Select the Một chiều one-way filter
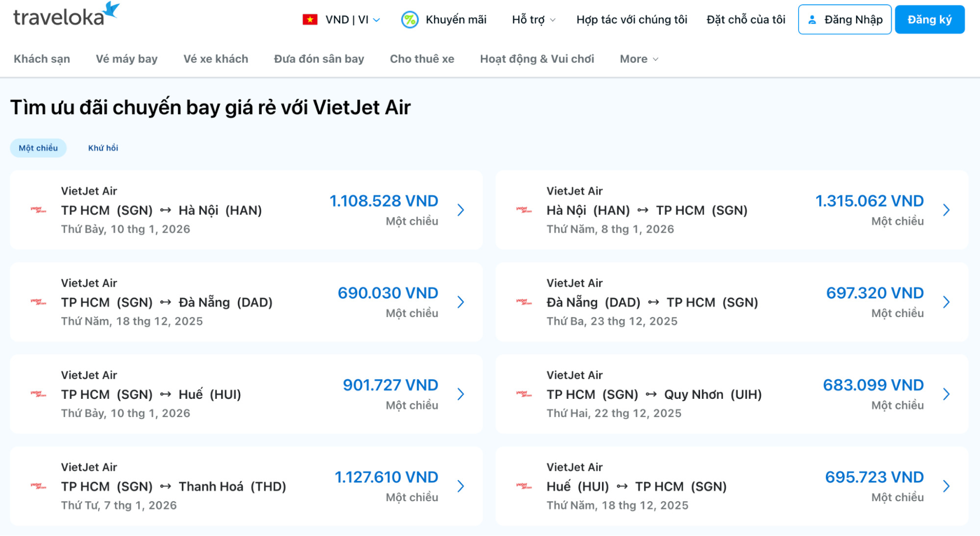Viewport: 980px width, 536px height. 38,148
